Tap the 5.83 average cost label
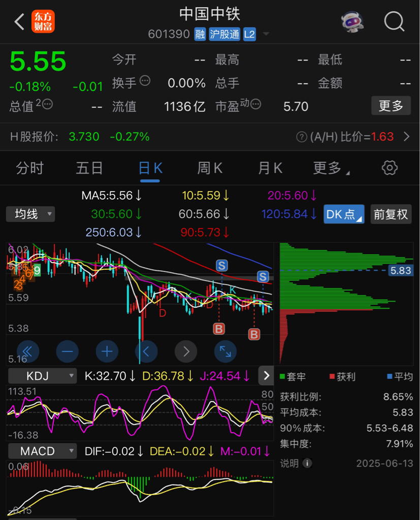 coord(400,270)
